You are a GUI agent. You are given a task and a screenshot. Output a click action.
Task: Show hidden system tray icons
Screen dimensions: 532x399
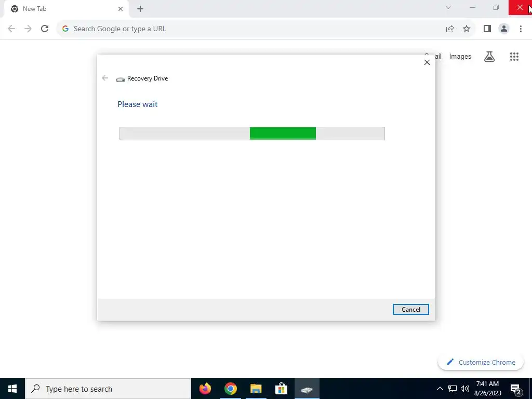[x=440, y=389]
